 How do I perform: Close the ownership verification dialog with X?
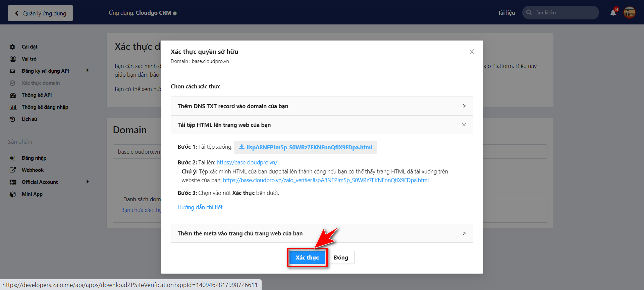(472, 52)
